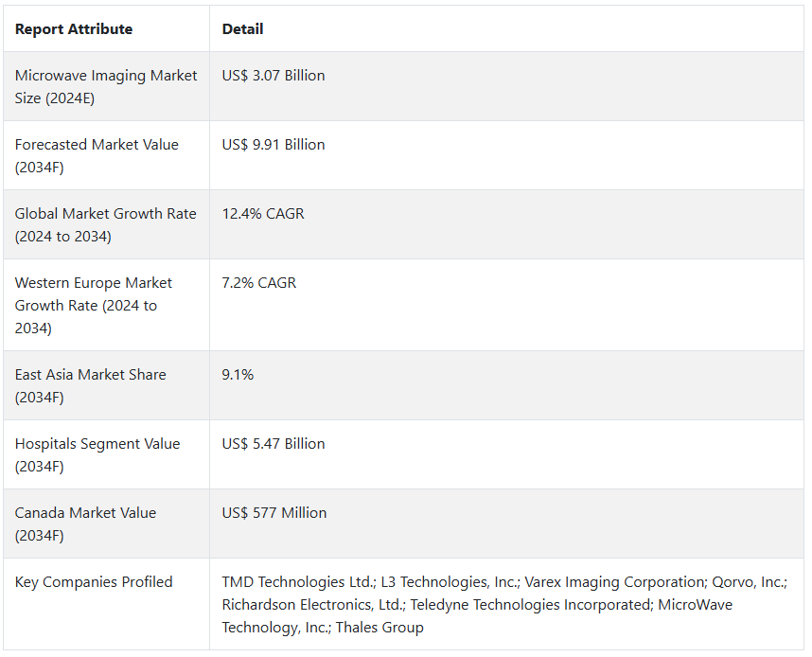This screenshot has width=812, height=657.
Task: Select the Key Companies Profiled cell
Action: pyautogui.click(x=94, y=582)
